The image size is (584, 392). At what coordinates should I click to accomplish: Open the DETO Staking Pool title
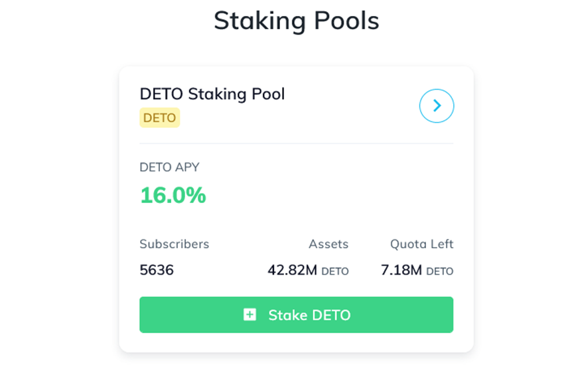(212, 94)
